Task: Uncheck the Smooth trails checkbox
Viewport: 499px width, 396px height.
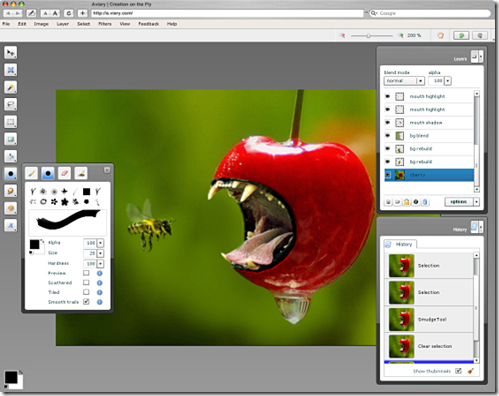Action: [x=86, y=302]
